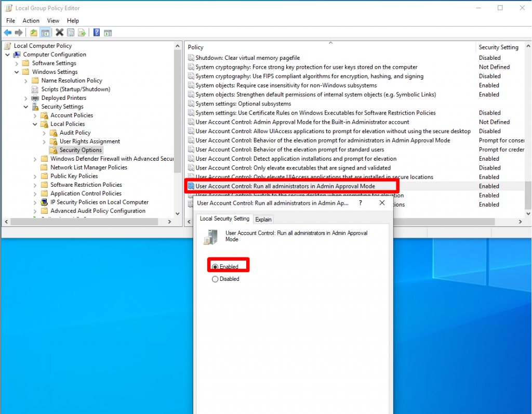532x414 pixels.
Task: Select the Up one level icon
Action: 33,32
